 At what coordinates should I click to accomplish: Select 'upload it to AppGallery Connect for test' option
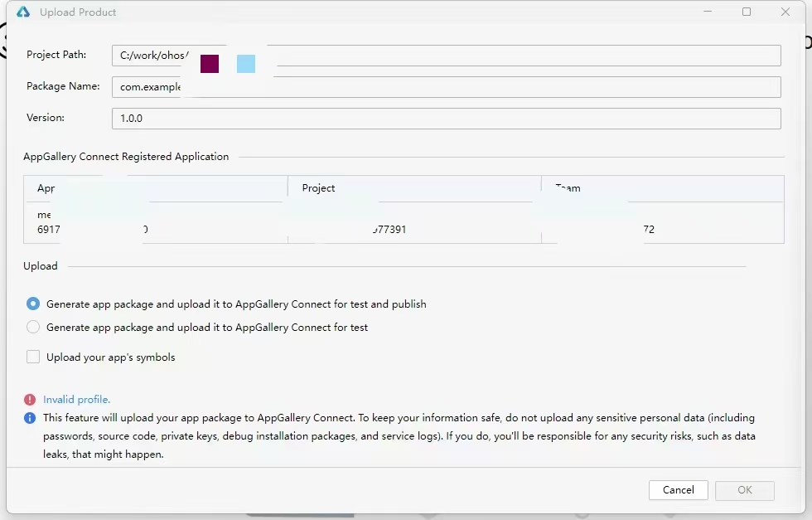(x=33, y=327)
